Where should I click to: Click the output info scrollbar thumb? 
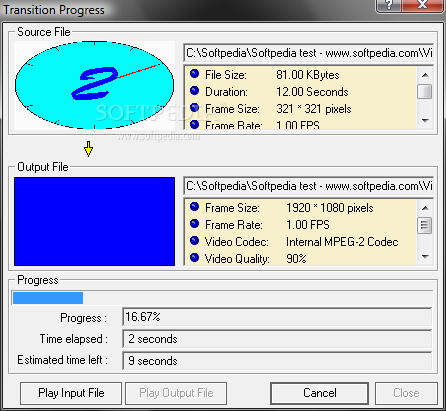click(x=425, y=225)
